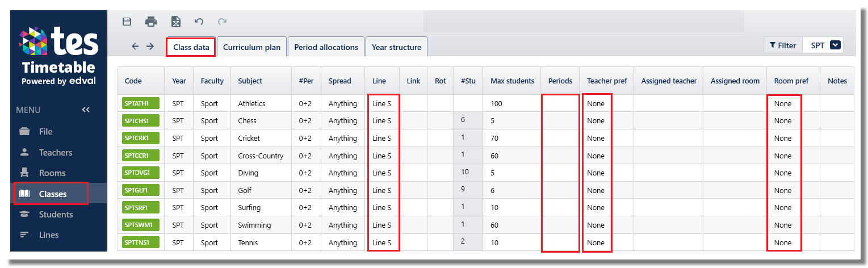The height and width of the screenshot is (268, 868).
Task: Go to Students in the sidebar
Action: pyautogui.click(x=56, y=215)
